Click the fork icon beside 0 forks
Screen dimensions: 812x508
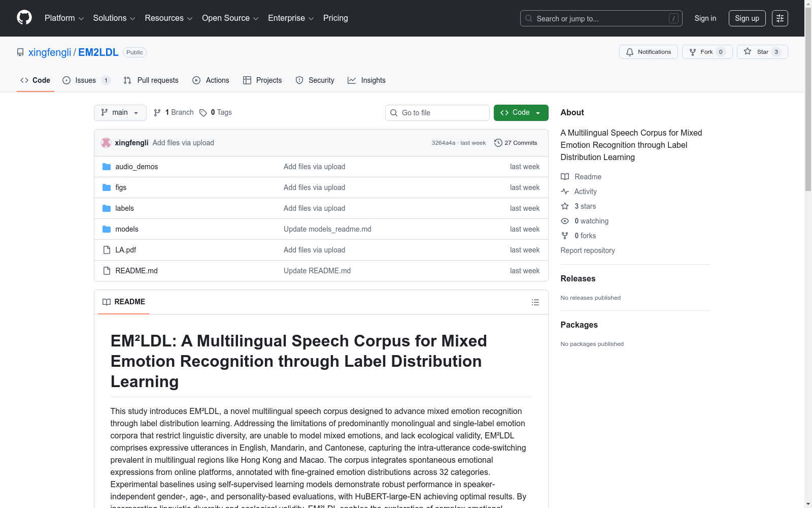(x=565, y=236)
